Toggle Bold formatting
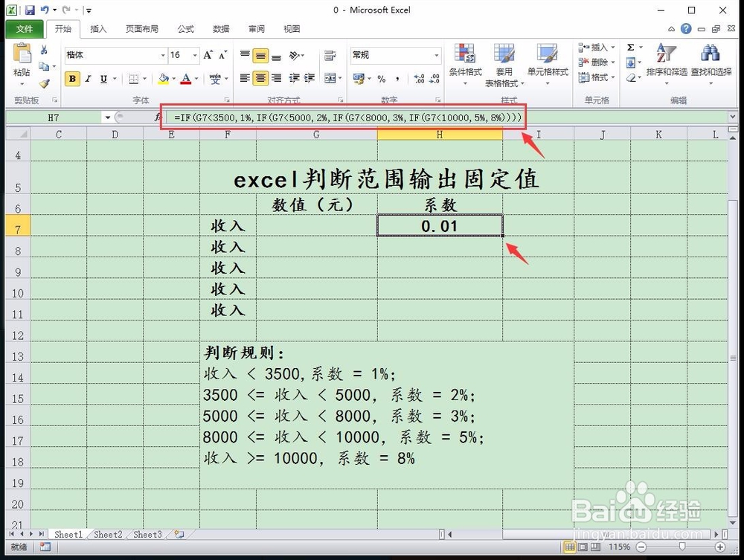This screenshot has width=744, height=560. coord(72,79)
